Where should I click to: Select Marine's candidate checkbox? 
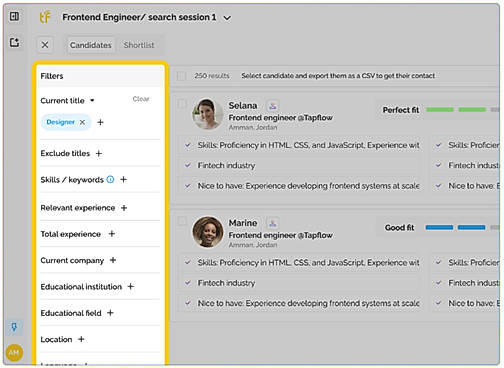182,221
